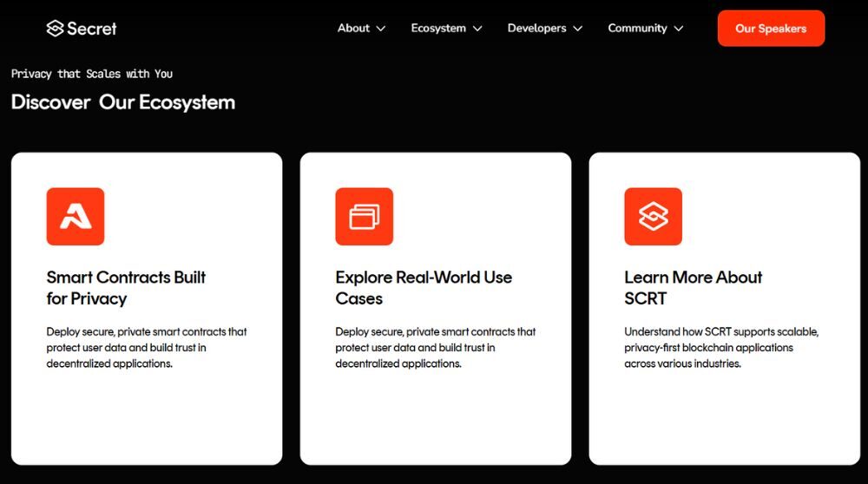Open 'Explore Real-World Use Cases' heading
Image resolution: width=868 pixels, height=484 pixels.
[424, 288]
